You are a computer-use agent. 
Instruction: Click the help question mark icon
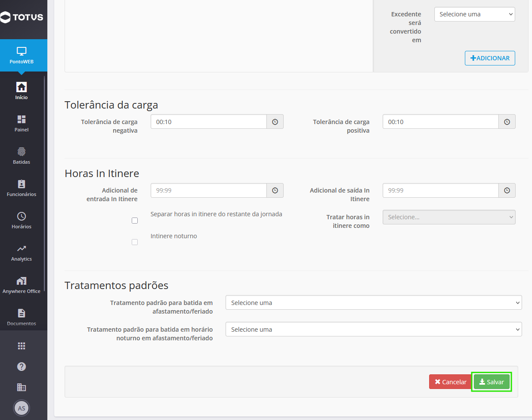(x=22, y=367)
